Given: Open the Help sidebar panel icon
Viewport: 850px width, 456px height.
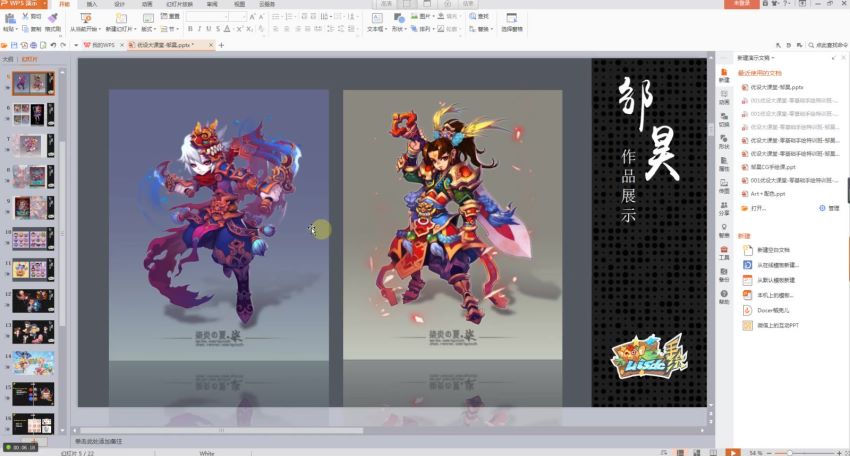Looking at the screenshot, I should click(x=724, y=297).
